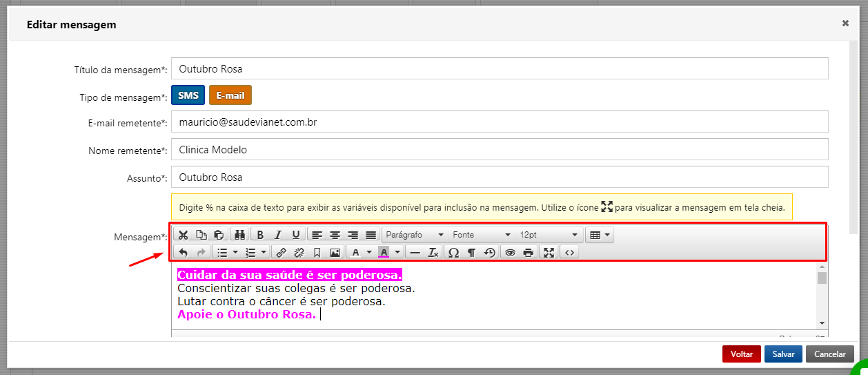Show invisible characters pilcrow icon

pos(471,253)
